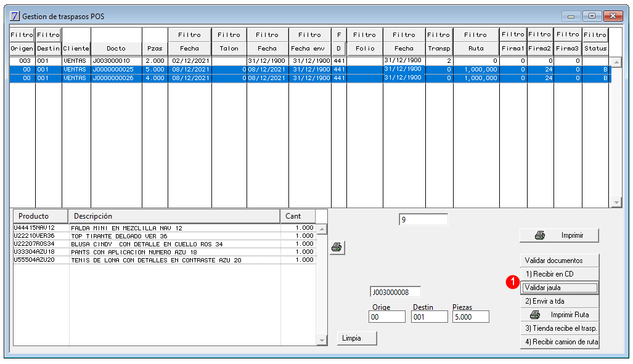The image size is (633, 364).
Task: Click the Descripción column header
Action: pos(174,216)
